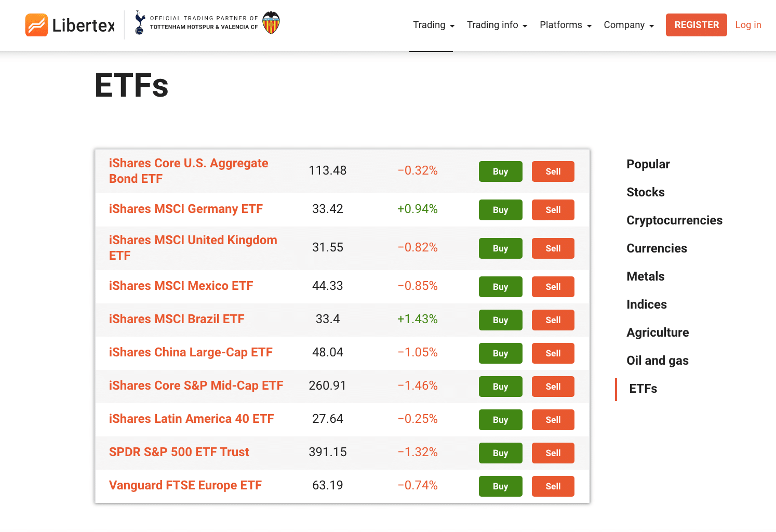Select the ETFs category in sidebar
Viewport: 776px width, 532px height.
point(643,389)
